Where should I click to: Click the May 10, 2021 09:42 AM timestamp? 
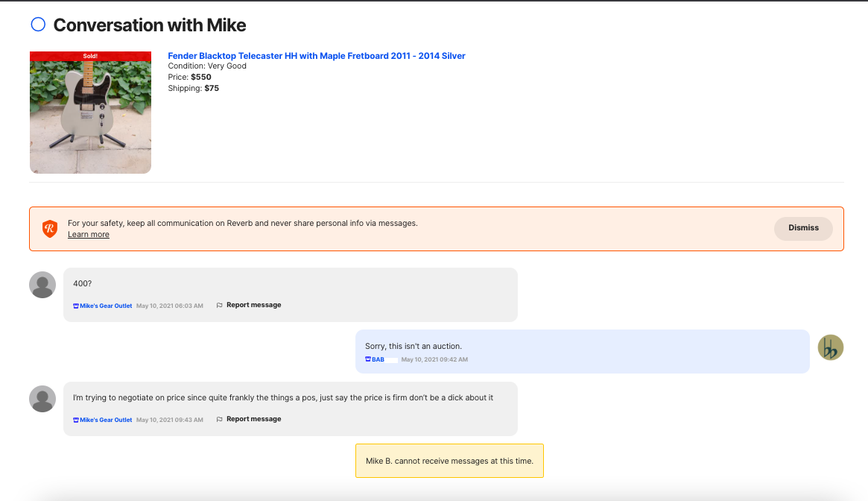(x=434, y=360)
